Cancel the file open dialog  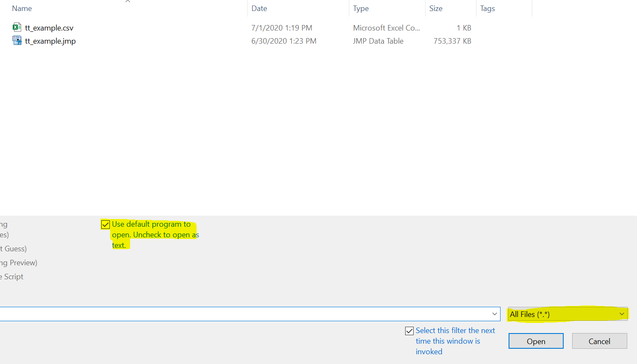coord(599,341)
